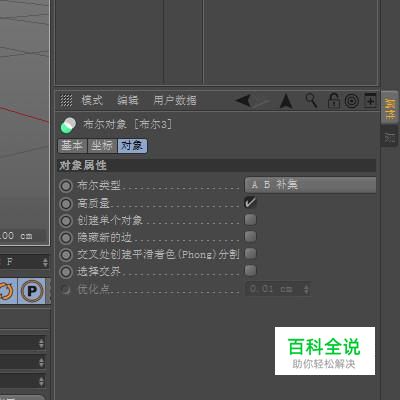Open the magnifier search icon
Image resolution: width=400 pixels, height=400 pixels.
pyautogui.click(x=311, y=100)
